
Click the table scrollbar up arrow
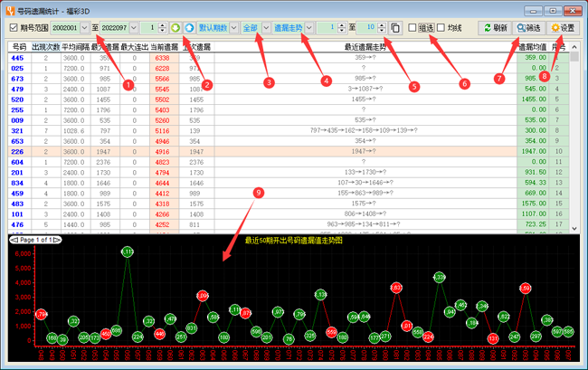(574, 47)
